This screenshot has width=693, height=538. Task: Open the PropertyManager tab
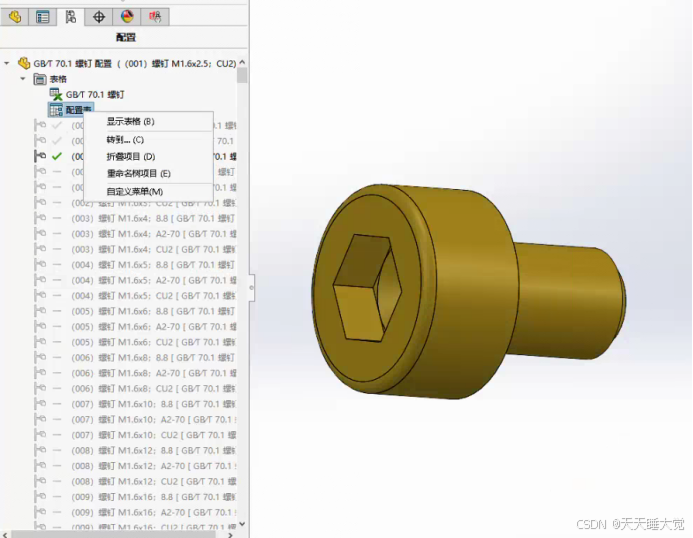pyautogui.click(x=43, y=17)
